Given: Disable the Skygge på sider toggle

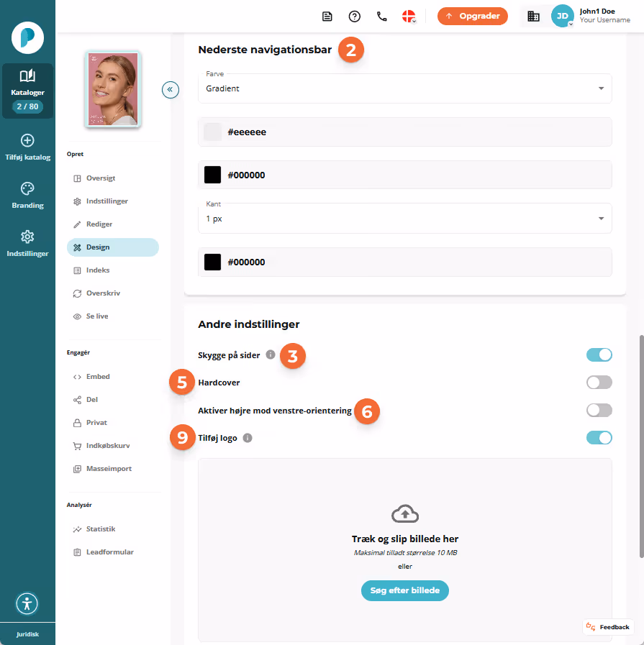Looking at the screenshot, I should (x=599, y=354).
